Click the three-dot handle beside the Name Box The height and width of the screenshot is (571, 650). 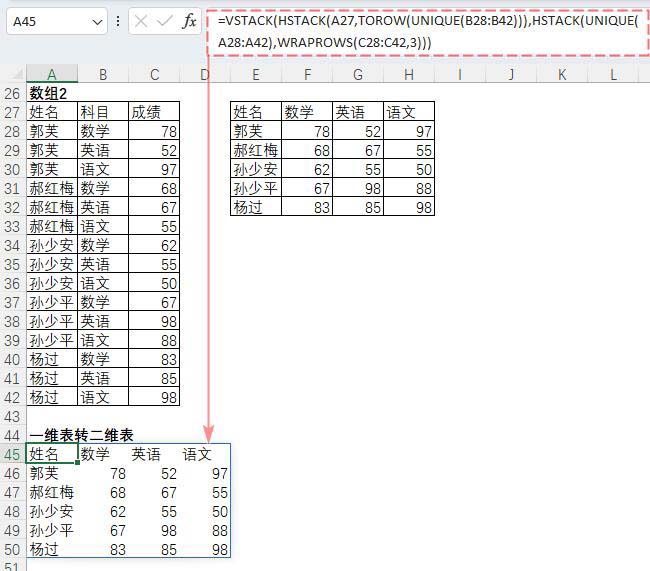coord(119,21)
